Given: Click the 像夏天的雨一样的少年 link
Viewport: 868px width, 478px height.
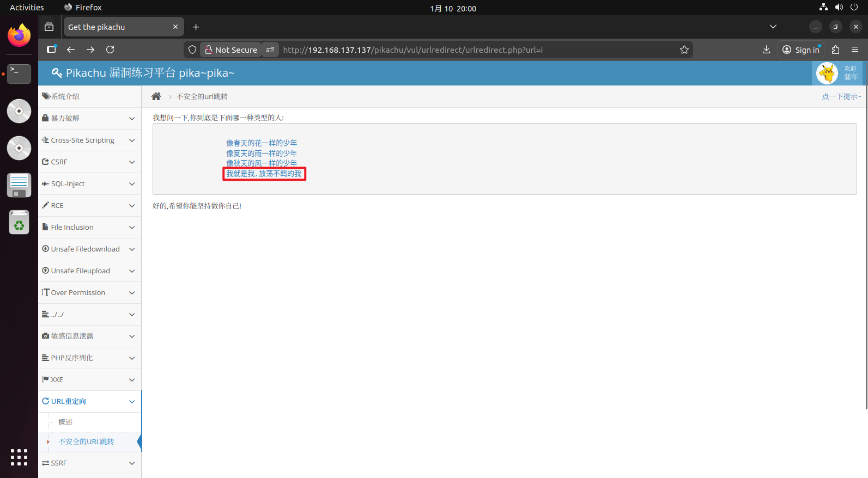Looking at the screenshot, I should pos(262,154).
